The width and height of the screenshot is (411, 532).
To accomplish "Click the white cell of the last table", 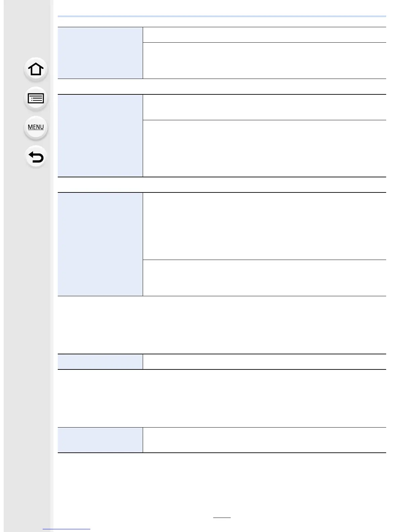I will (x=264, y=440).
